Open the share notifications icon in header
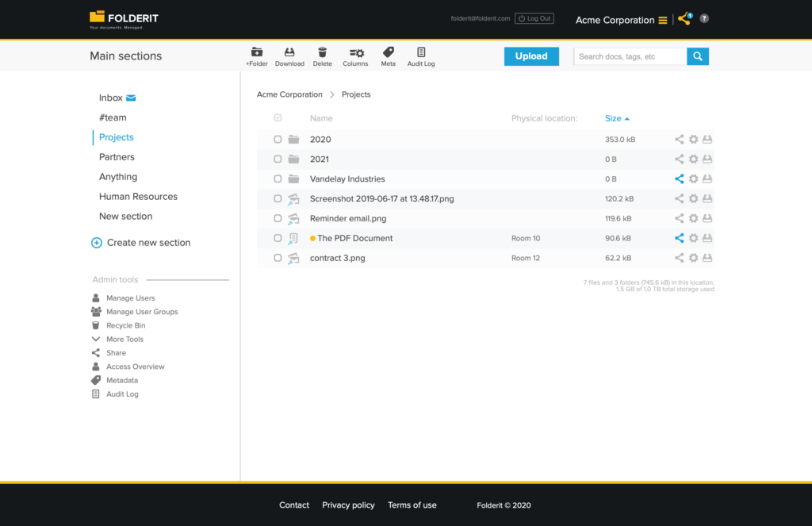812x526 pixels. [685, 19]
